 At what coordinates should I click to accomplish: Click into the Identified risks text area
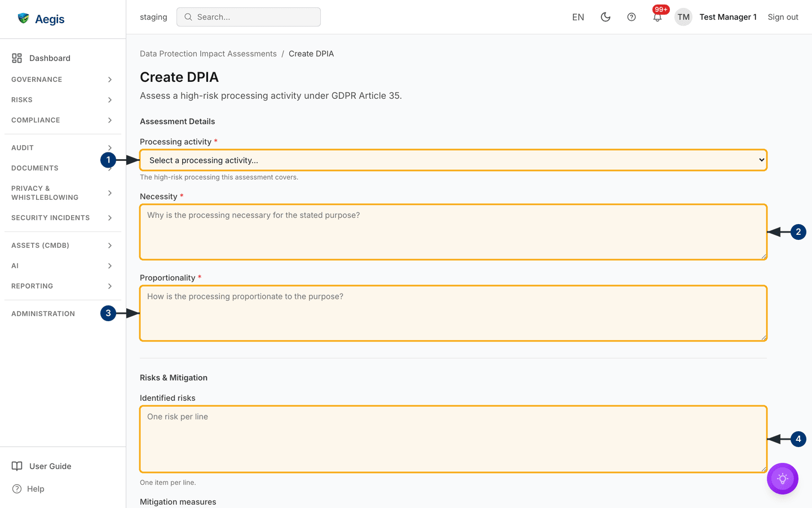[x=453, y=439]
